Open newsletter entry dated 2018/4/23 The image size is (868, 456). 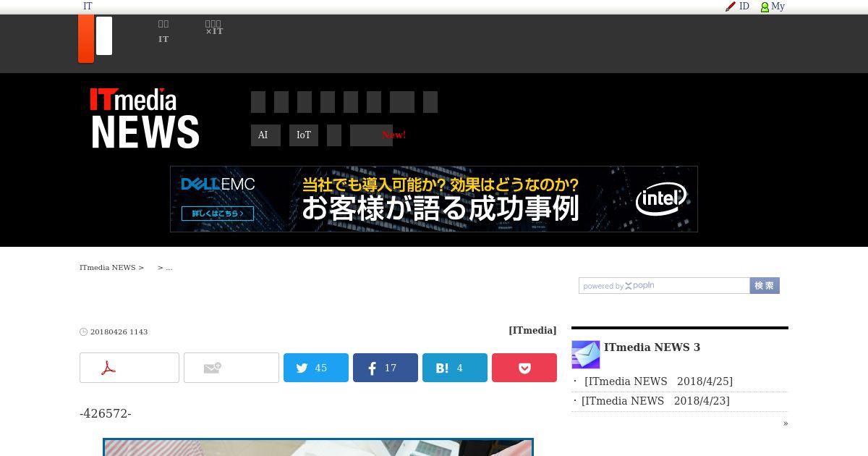pos(655,401)
